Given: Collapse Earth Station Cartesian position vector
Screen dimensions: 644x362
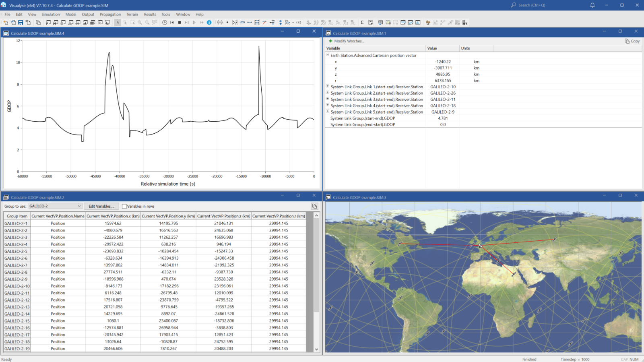Looking at the screenshot, I should (328, 55).
